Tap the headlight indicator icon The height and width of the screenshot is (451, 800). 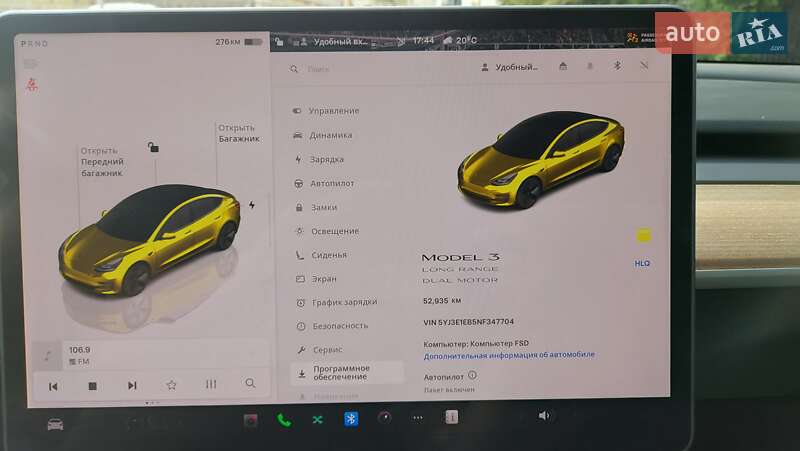coord(31,64)
